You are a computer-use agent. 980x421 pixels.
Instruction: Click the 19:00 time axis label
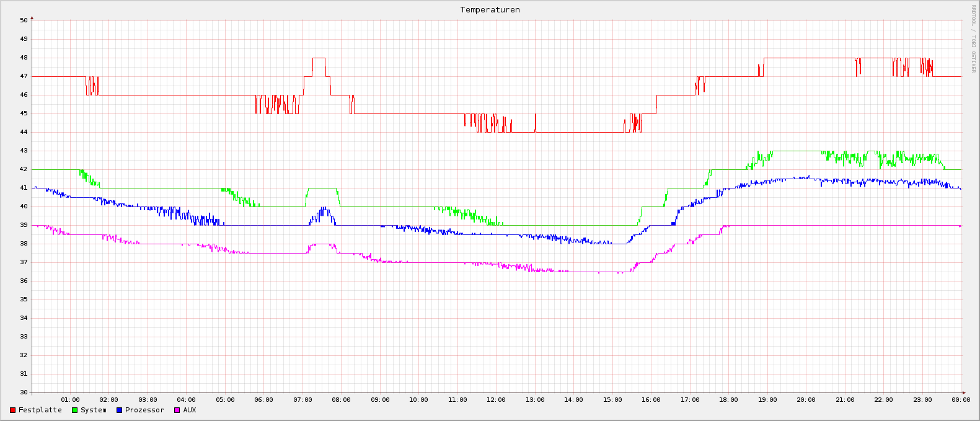click(x=767, y=400)
